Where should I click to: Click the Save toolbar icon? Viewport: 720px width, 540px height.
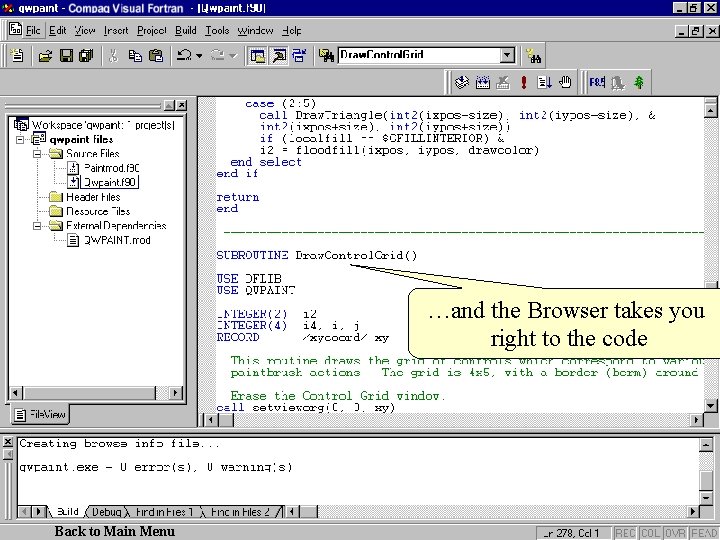pos(66,56)
